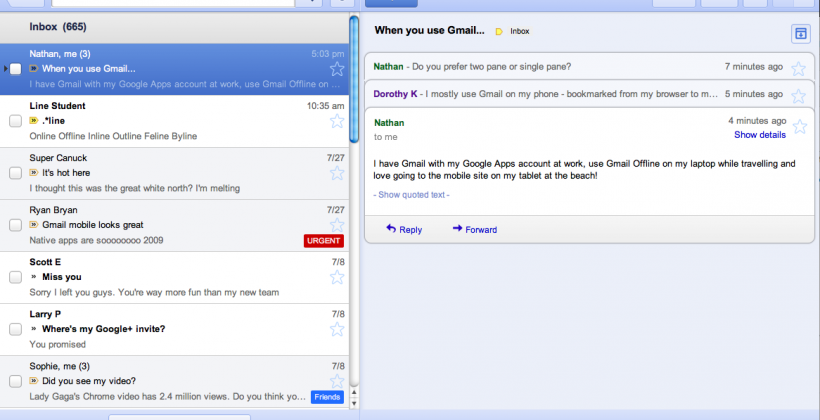Click the message list scrollbar thumb

(354, 80)
